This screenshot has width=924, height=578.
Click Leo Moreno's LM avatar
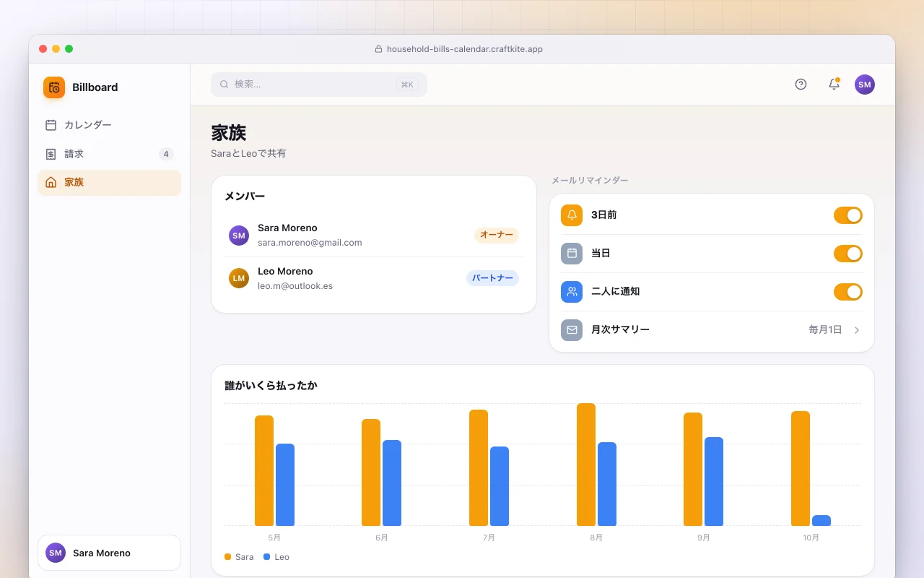click(x=239, y=278)
